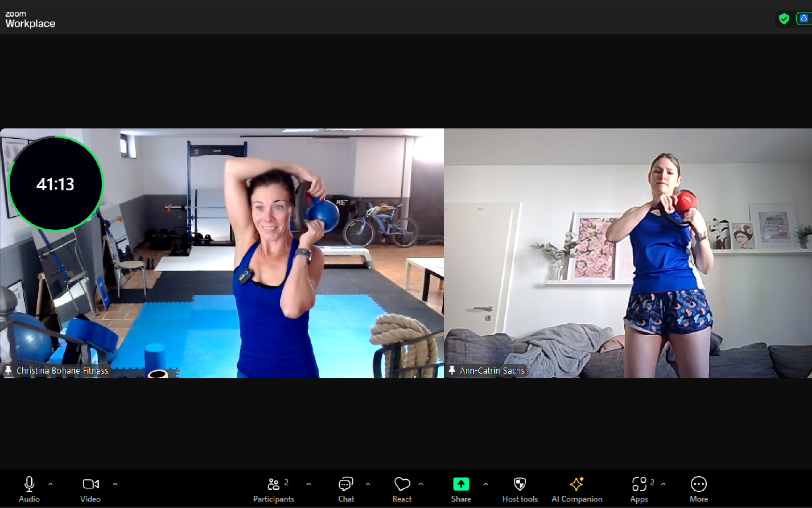The image size is (812, 508).
Task: Click the blue icon top-right corner
Action: tap(803, 19)
